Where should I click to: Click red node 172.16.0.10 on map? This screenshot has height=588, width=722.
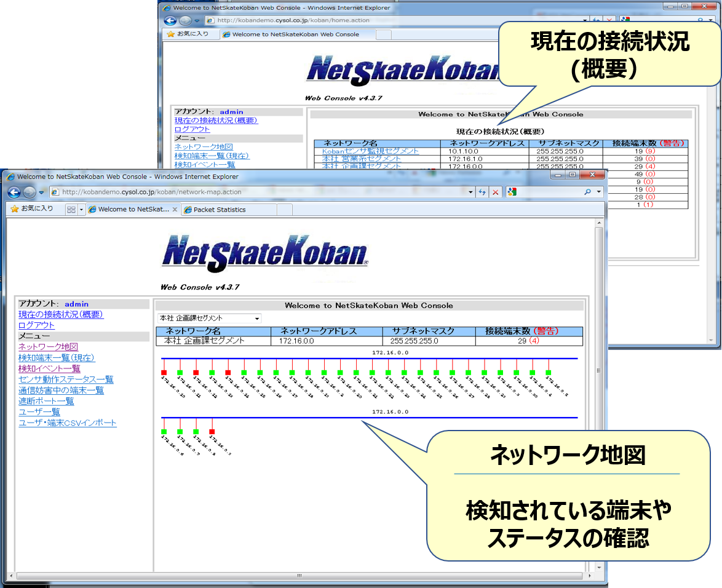coord(164,373)
